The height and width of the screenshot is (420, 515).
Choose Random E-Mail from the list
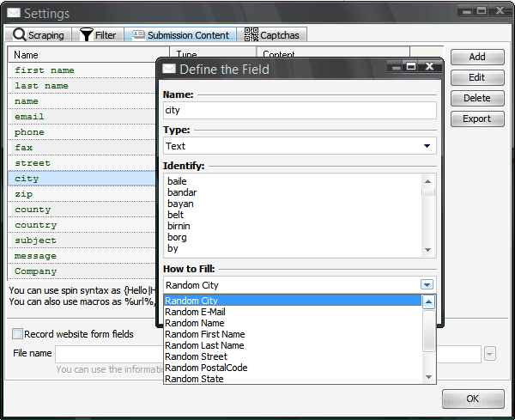coord(194,312)
